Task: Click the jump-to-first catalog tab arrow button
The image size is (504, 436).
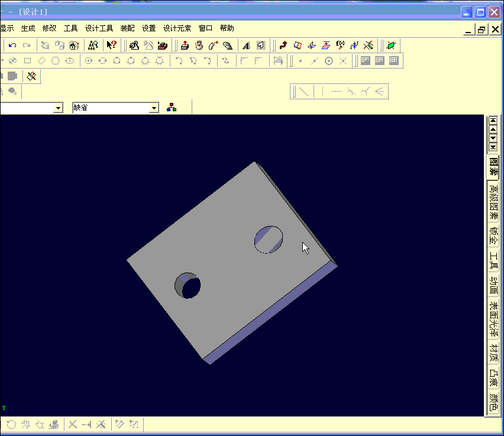Action: [493, 121]
